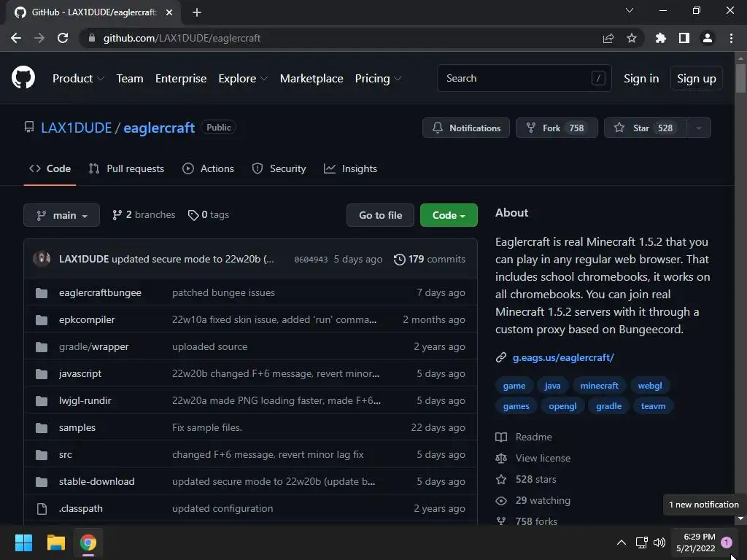
Task: Open a new browser tab
Action: pos(197,12)
